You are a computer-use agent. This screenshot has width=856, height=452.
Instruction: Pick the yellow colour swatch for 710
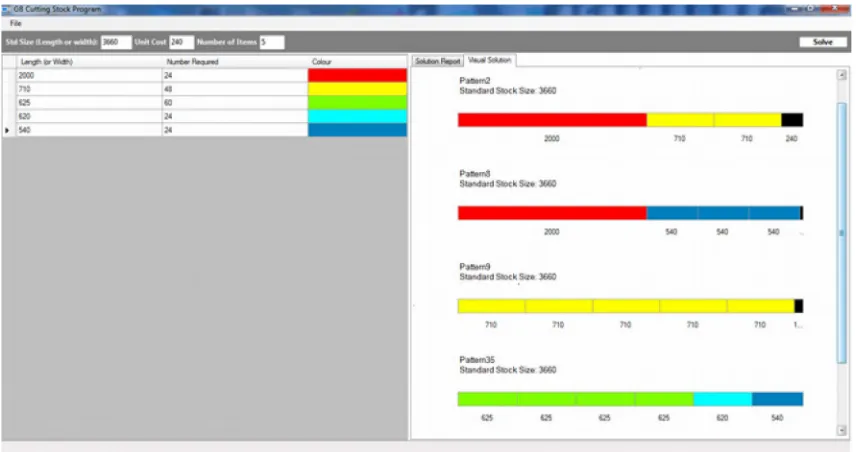click(357, 89)
